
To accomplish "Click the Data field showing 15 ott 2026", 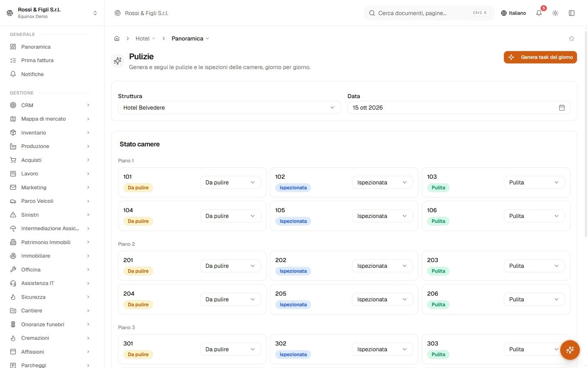I will click(x=459, y=108).
